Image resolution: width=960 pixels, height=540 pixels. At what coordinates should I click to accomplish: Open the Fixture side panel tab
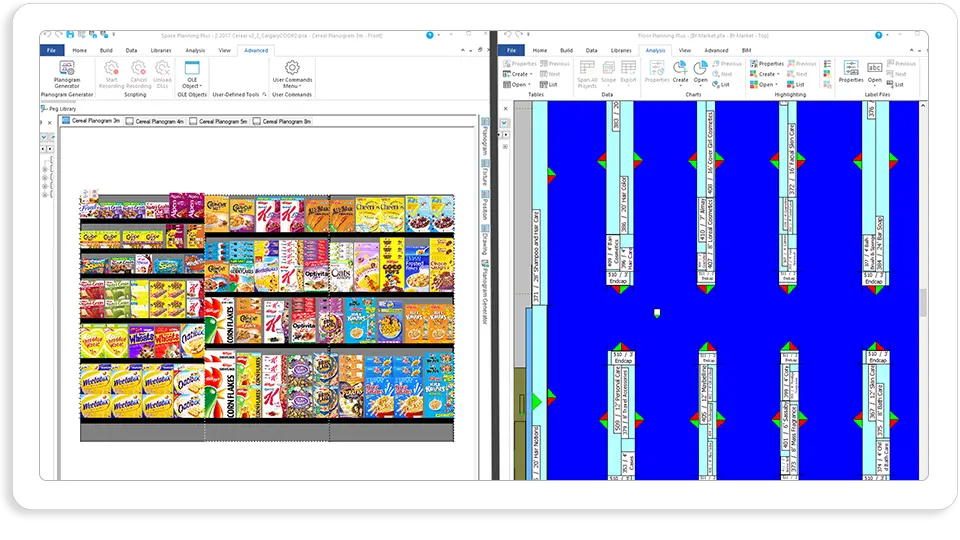[x=485, y=173]
